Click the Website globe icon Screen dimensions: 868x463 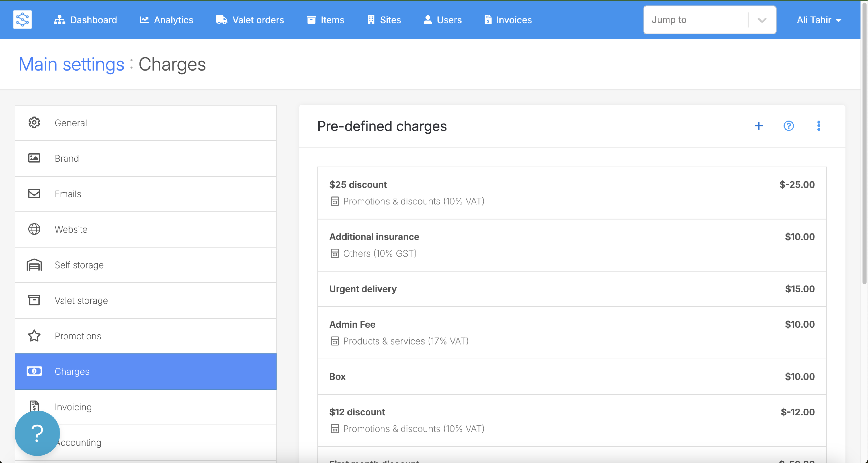coord(34,229)
